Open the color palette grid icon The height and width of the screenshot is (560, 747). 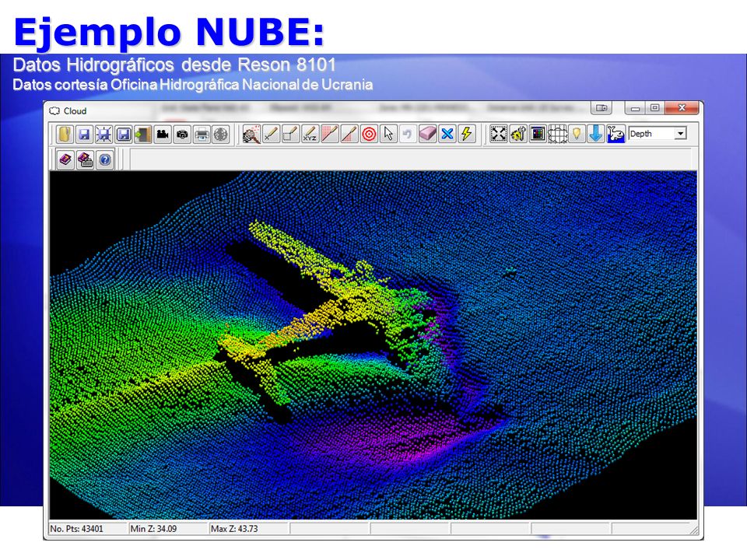(x=538, y=135)
